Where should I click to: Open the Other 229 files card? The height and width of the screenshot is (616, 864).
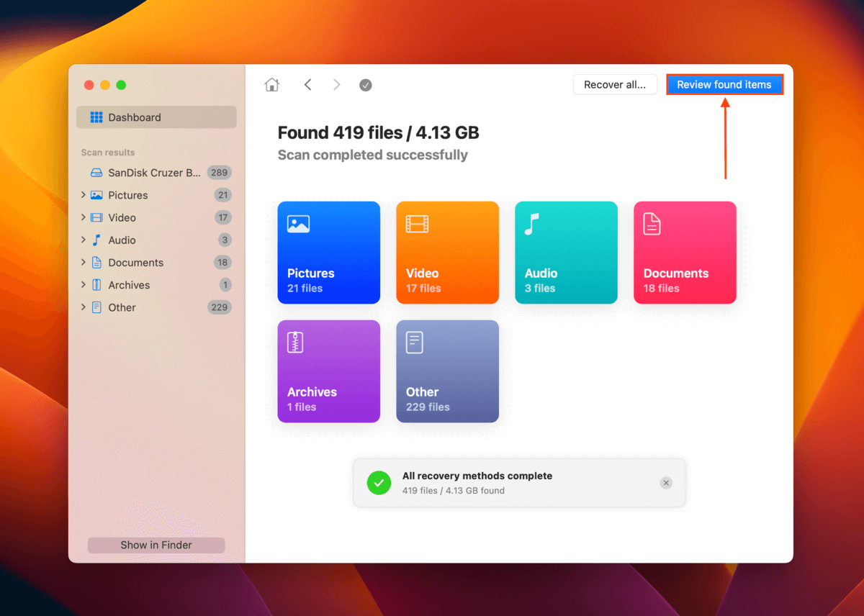click(x=448, y=371)
